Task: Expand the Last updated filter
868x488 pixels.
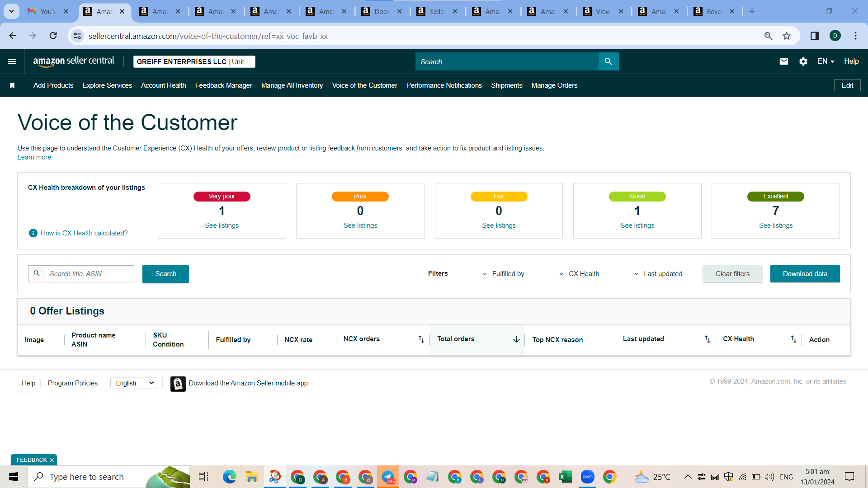Action: (658, 274)
